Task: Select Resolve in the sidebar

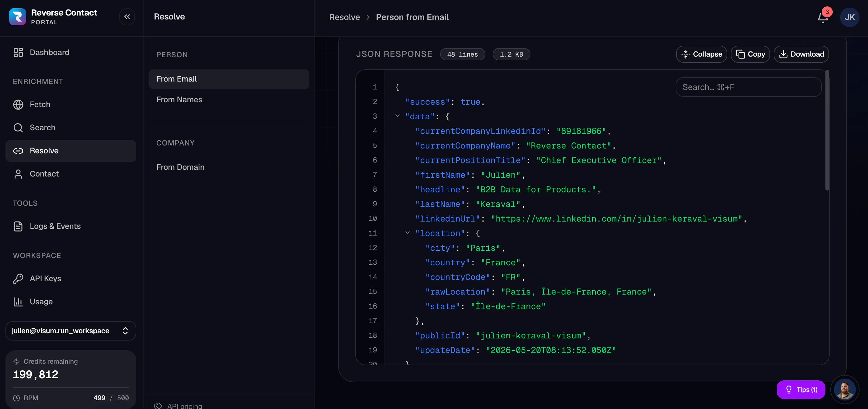Action: (x=71, y=151)
